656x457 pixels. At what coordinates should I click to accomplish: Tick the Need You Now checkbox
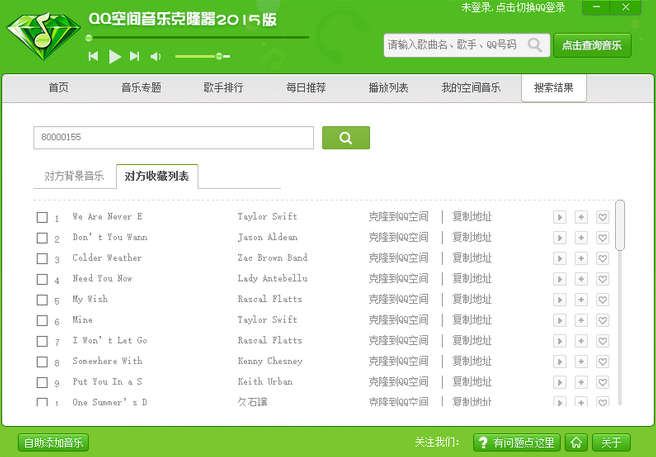click(42, 279)
